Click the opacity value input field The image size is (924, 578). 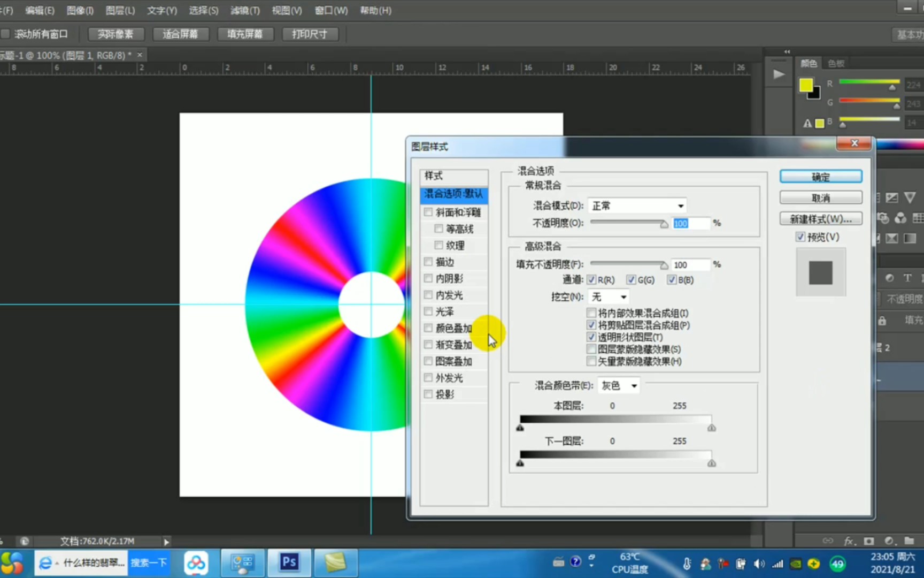pos(691,223)
